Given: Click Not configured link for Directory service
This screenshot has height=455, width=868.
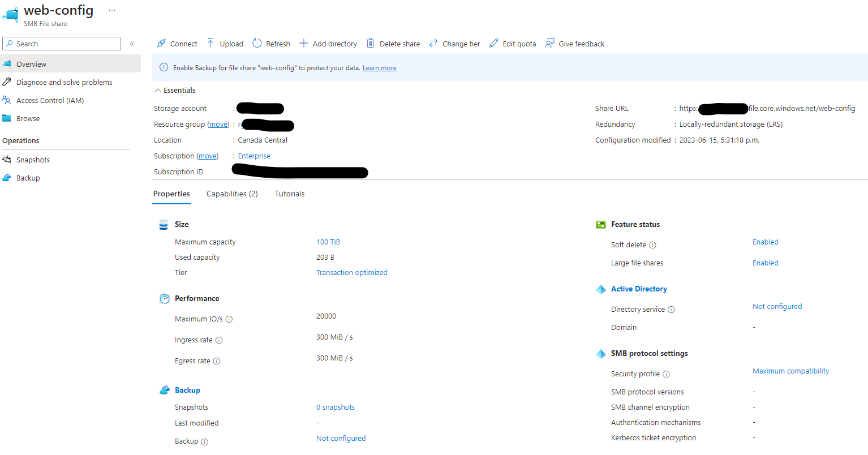Looking at the screenshot, I should (x=777, y=307).
